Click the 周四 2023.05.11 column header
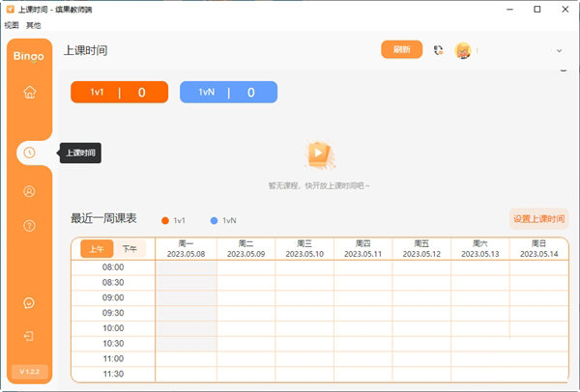Image resolution: width=580 pixels, height=392 pixels. [x=362, y=249]
